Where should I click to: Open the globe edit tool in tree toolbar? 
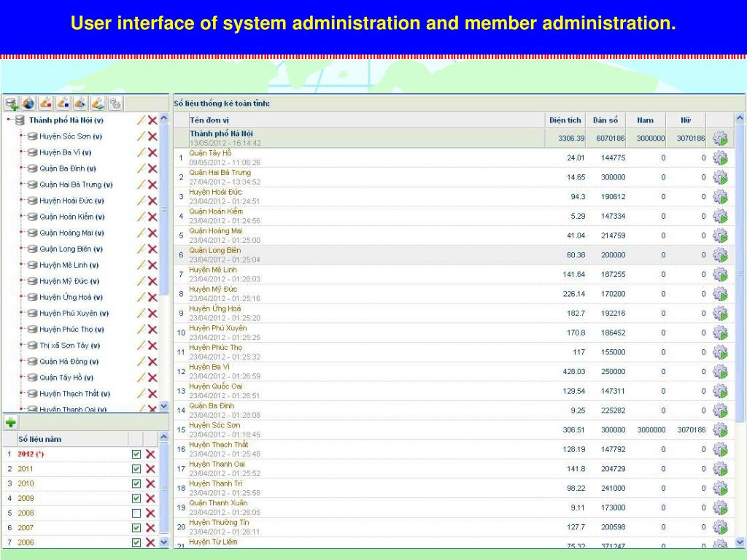(28, 104)
